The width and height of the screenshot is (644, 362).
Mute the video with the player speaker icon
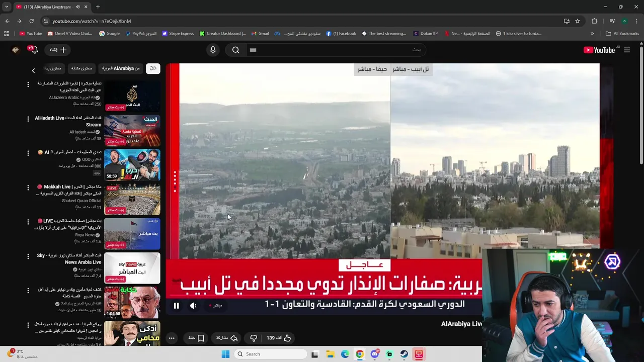point(193,306)
